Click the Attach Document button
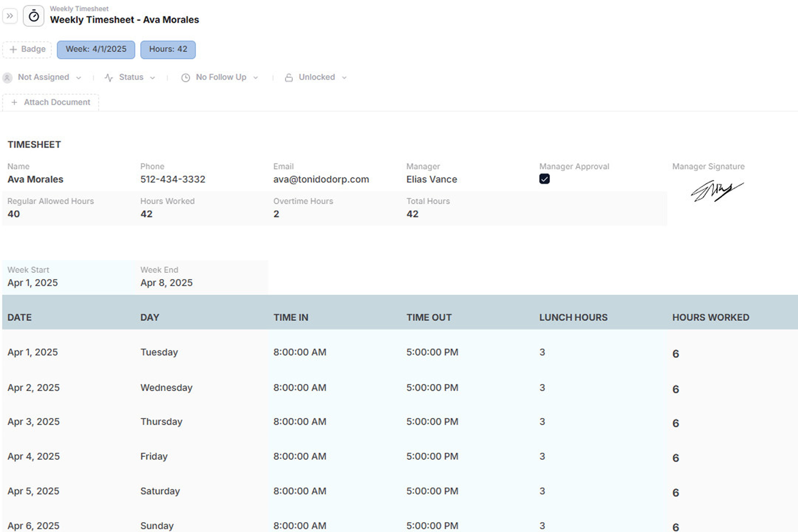Image resolution: width=798 pixels, height=532 pixels. [51, 102]
